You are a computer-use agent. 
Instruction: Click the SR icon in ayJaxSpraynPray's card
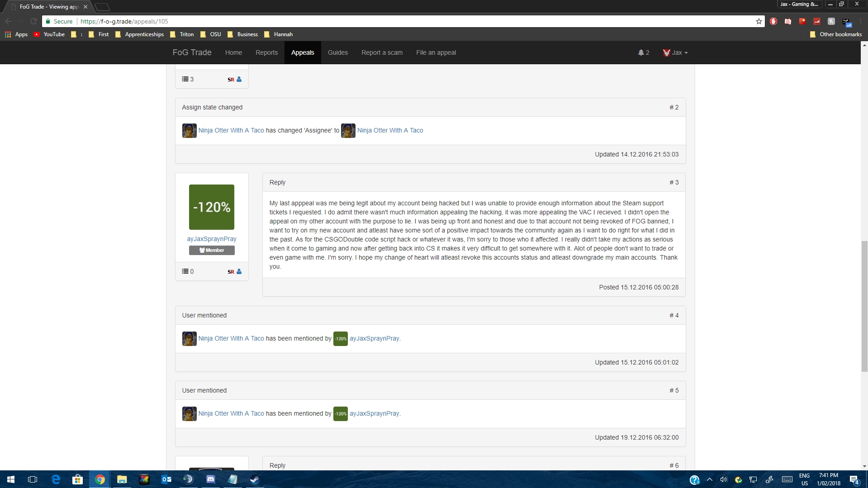click(231, 272)
